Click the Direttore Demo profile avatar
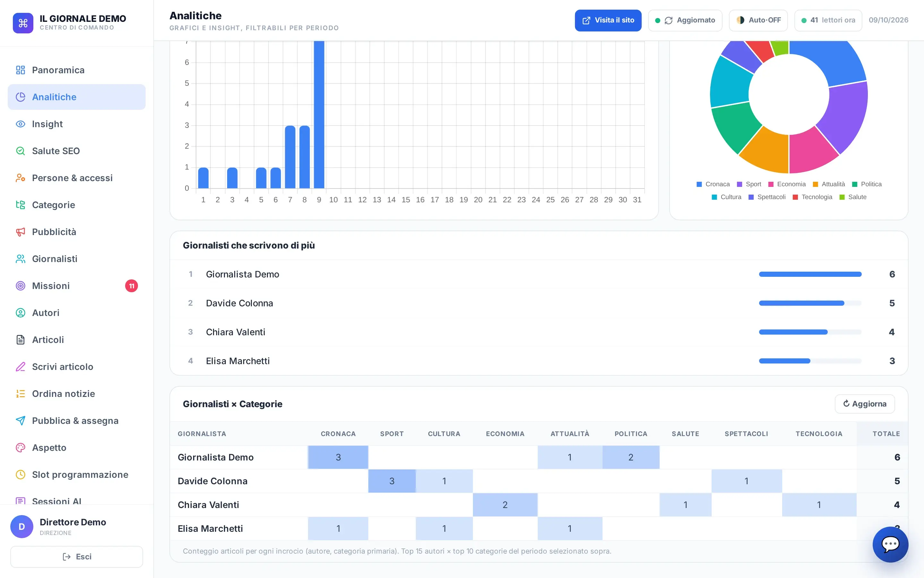 pyautogui.click(x=22, y=526)
